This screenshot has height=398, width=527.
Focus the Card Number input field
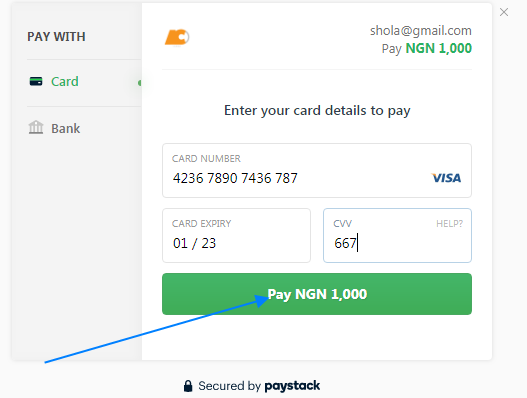(317, 170)
